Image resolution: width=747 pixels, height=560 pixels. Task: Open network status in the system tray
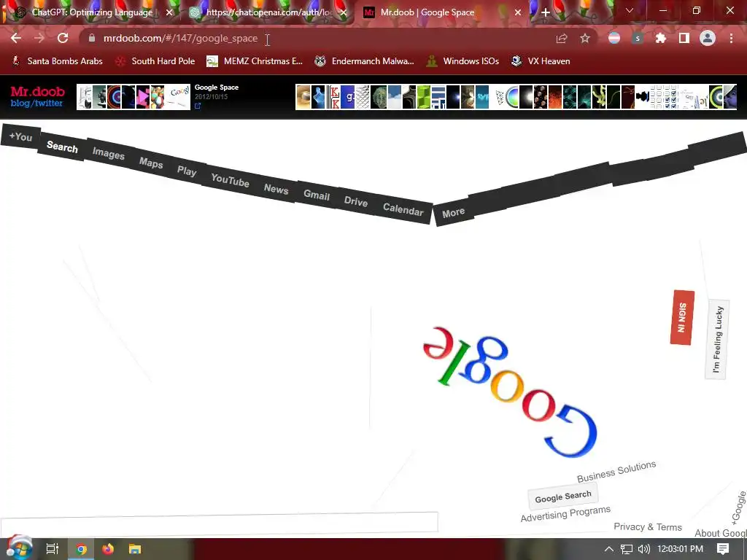(x=627, y=549)
